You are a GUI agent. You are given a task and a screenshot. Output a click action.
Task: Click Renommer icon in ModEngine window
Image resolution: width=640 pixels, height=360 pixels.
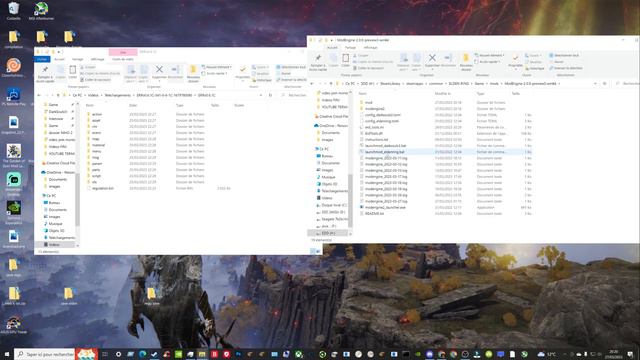coord(448,58)
